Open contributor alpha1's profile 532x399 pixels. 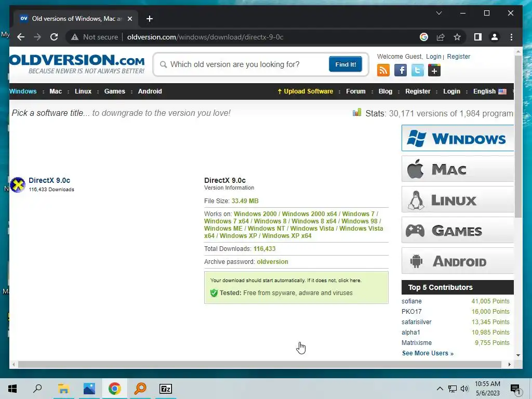pyautogui.click(x=411, y=332)
